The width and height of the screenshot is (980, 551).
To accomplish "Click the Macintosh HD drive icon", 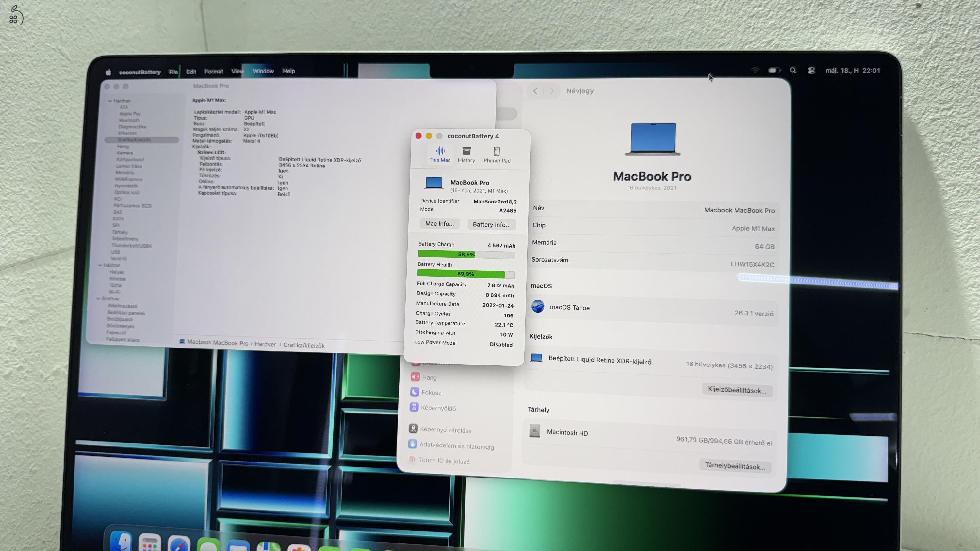I will [534, 431].
